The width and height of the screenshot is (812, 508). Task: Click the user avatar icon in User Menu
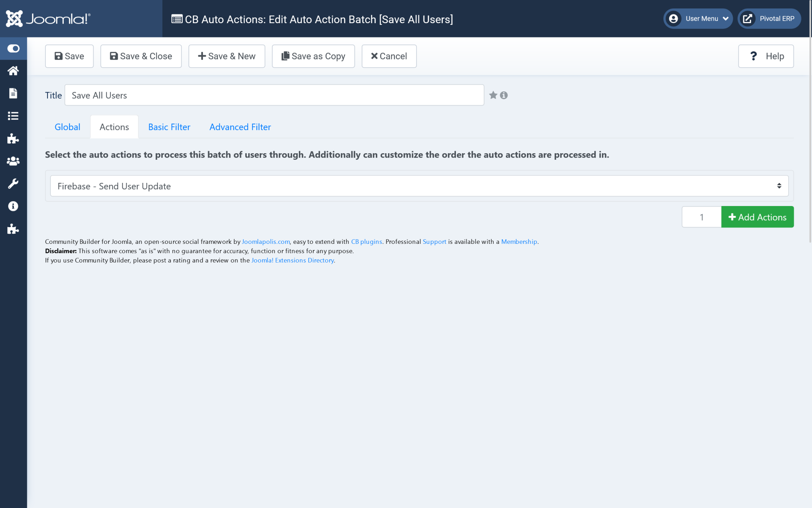(674, 19)
